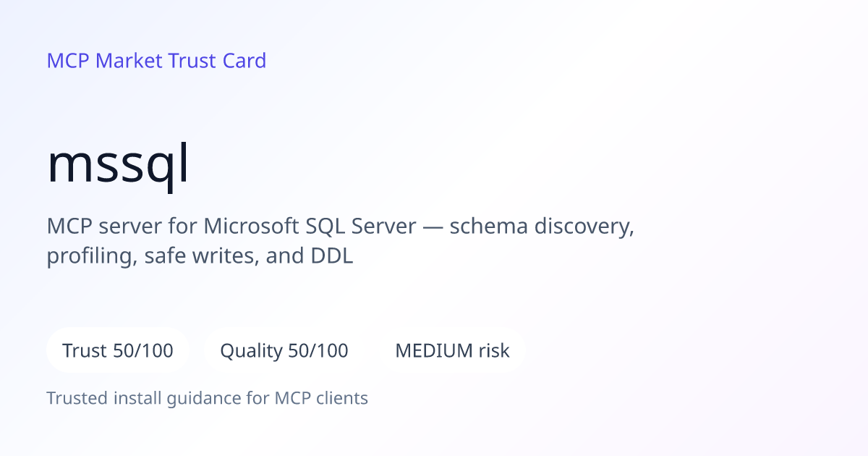This screenshot has height=456, width=868.
Task: Click the word risk in the badge
Action: [x=494, y=351]
